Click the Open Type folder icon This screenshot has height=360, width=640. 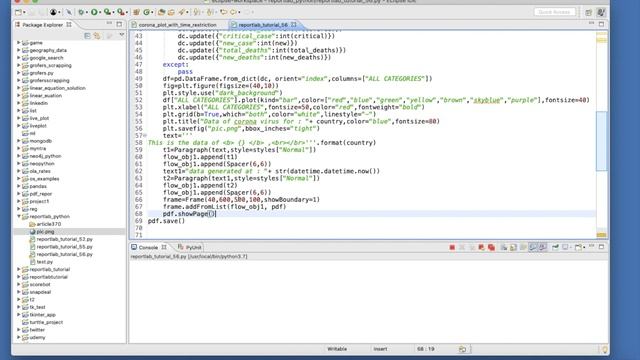pyautogui.click(x=161, y=12)
